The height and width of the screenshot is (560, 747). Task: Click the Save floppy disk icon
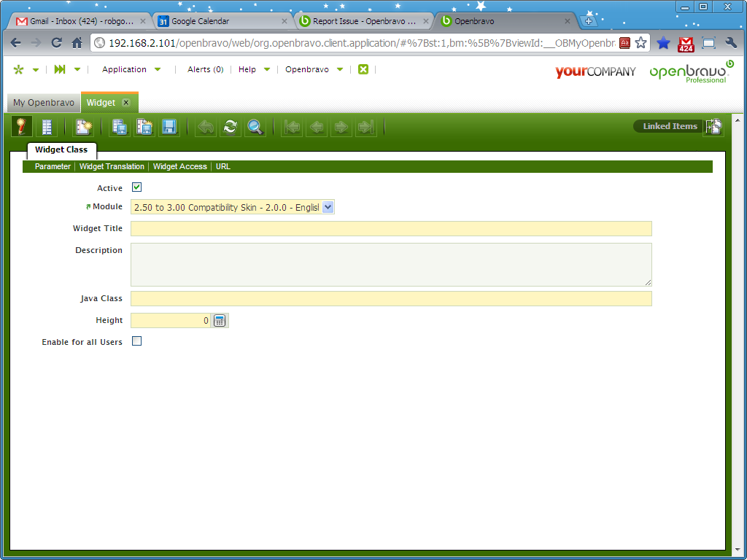click(x=169, y=127)
